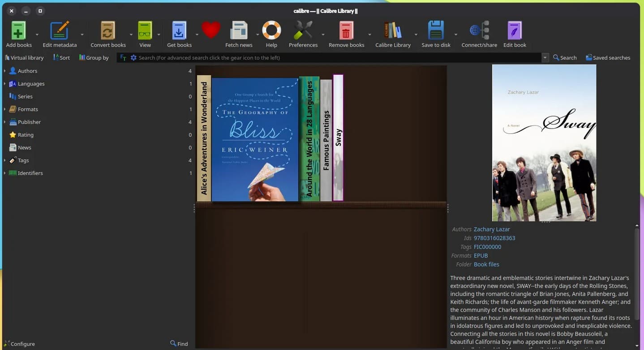The height and width of the screenshot is (350, 644).
Task: Focus the search input field
Action: click(x=339, y=58)
